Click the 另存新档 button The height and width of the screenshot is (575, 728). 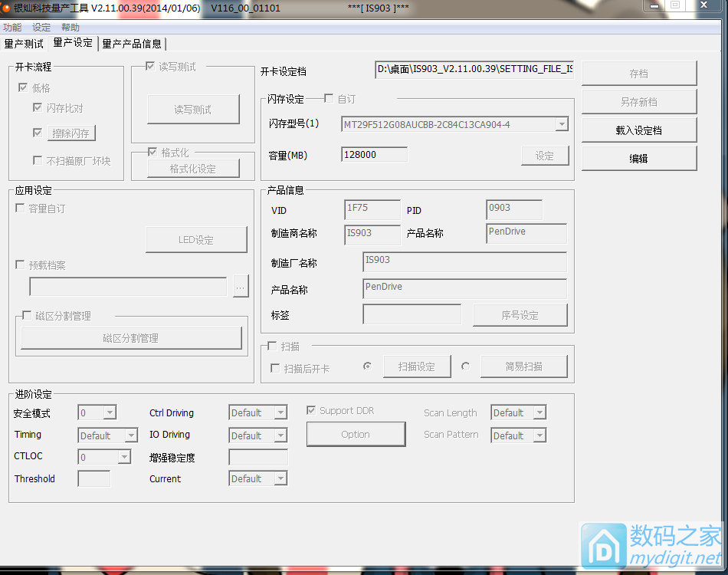pos(639,102)
